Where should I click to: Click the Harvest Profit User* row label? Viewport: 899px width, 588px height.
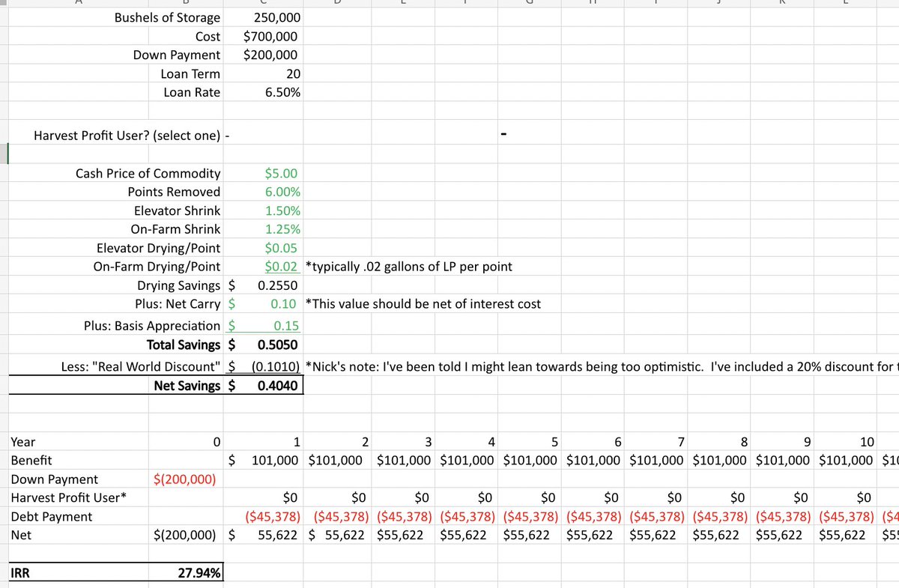[x=68, y=497]
